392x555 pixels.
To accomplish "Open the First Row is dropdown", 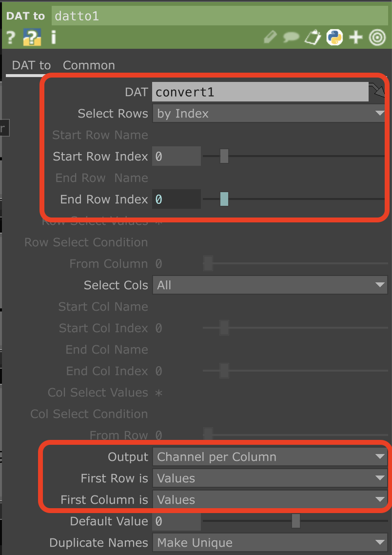I will 270,478.
